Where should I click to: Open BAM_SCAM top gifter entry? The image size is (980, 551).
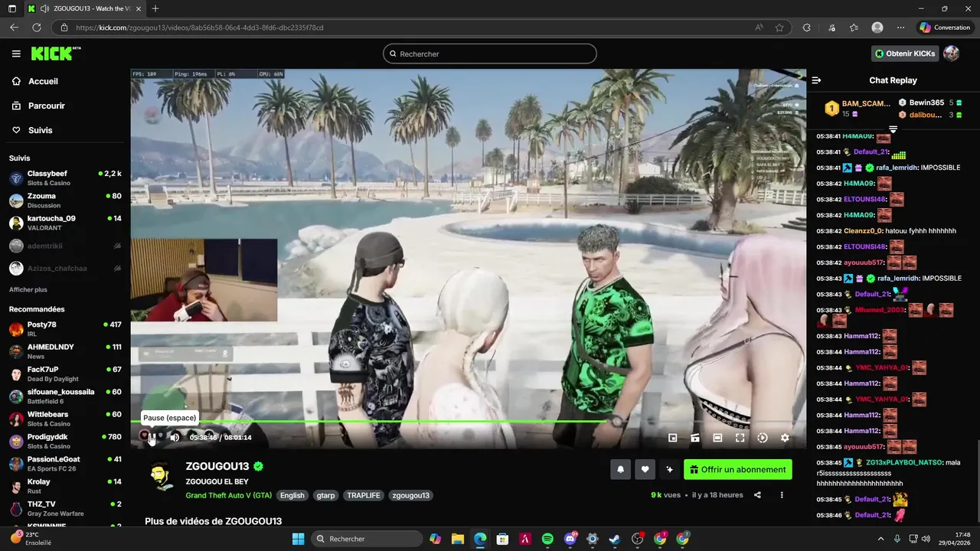(x=857, y=108)
